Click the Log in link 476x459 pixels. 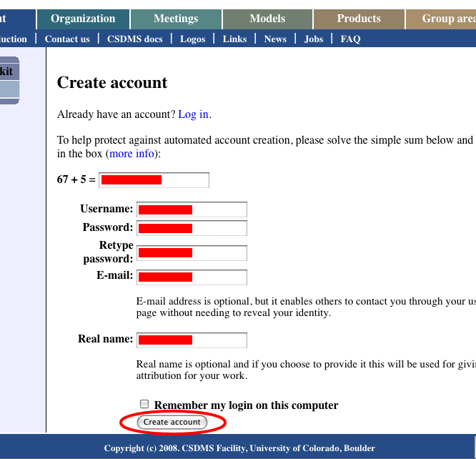(193, 114)
